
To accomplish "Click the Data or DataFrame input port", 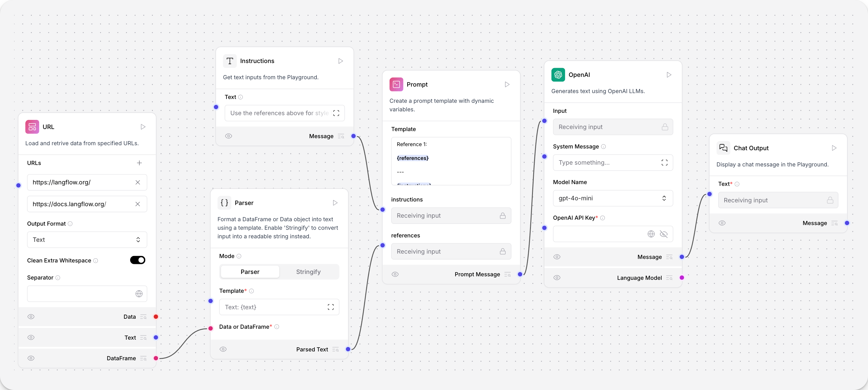I will [x=211, y=328].
